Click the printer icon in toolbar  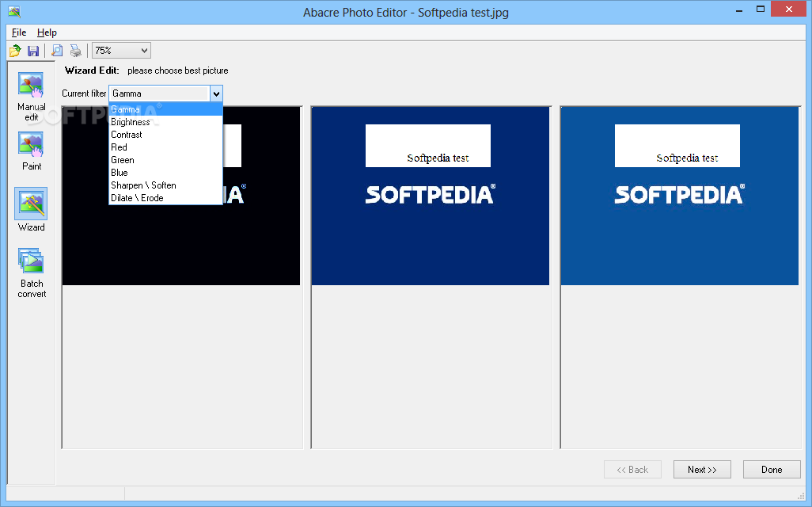tap(76, 51)
